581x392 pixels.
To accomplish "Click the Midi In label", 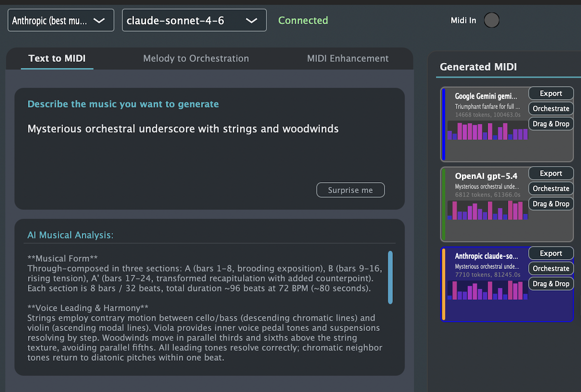I will [463, 20].
